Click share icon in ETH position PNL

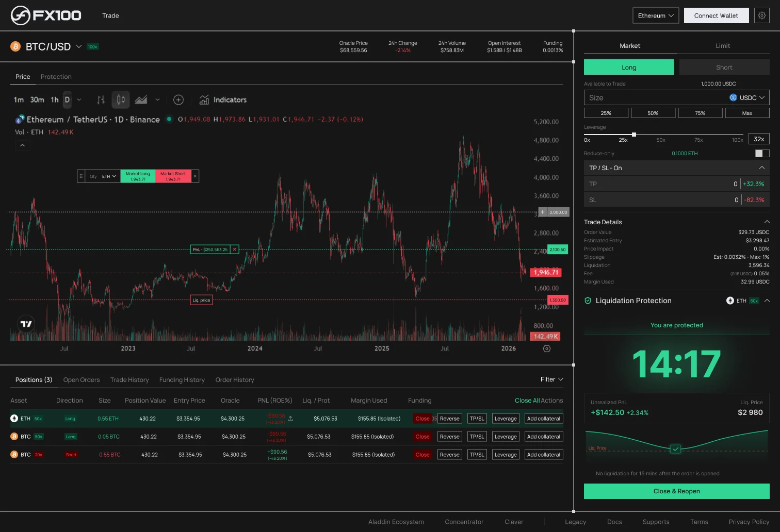click(290, 418)
